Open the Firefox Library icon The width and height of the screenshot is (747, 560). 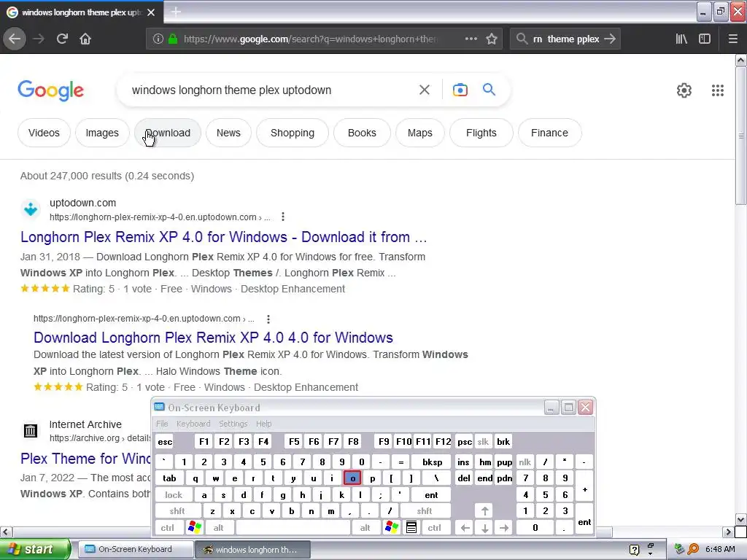point(681,39)
